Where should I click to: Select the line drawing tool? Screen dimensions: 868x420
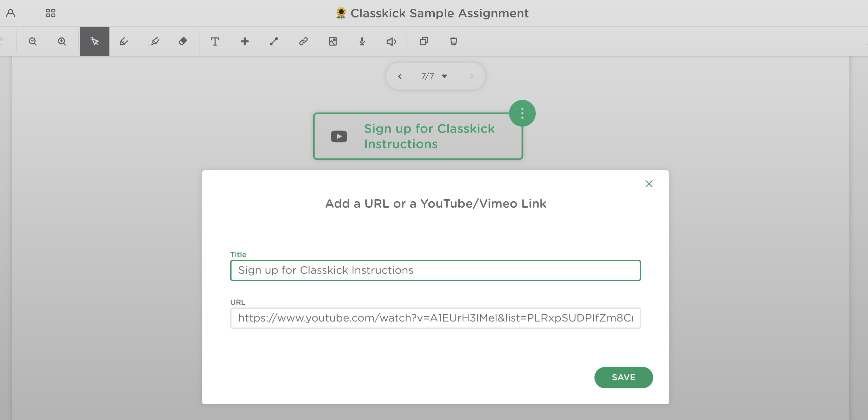click(x=274, y=41)
